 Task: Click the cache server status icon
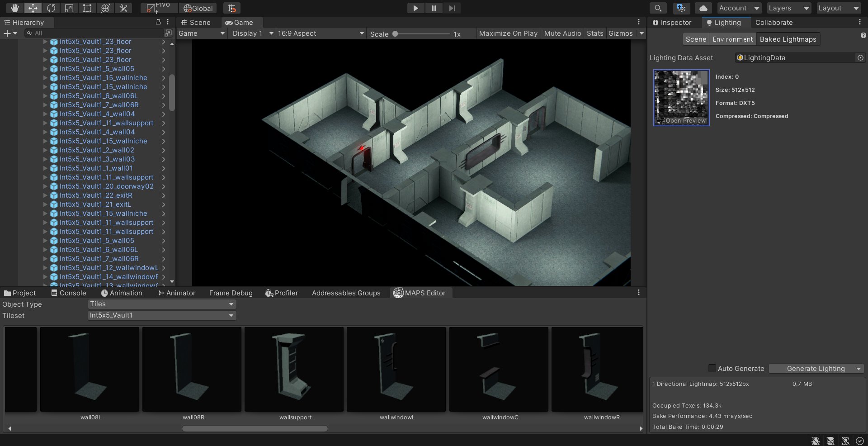click(x=830, y=441)
